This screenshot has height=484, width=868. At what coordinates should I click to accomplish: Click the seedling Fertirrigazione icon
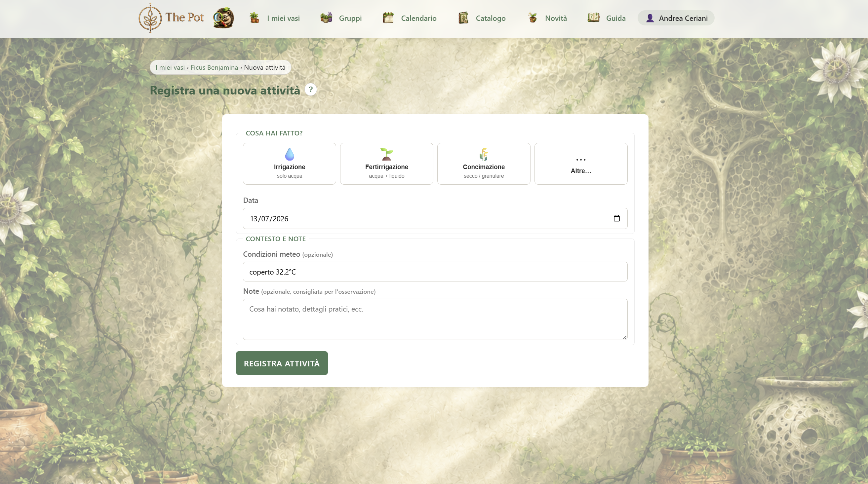click(x=386, y=154)
